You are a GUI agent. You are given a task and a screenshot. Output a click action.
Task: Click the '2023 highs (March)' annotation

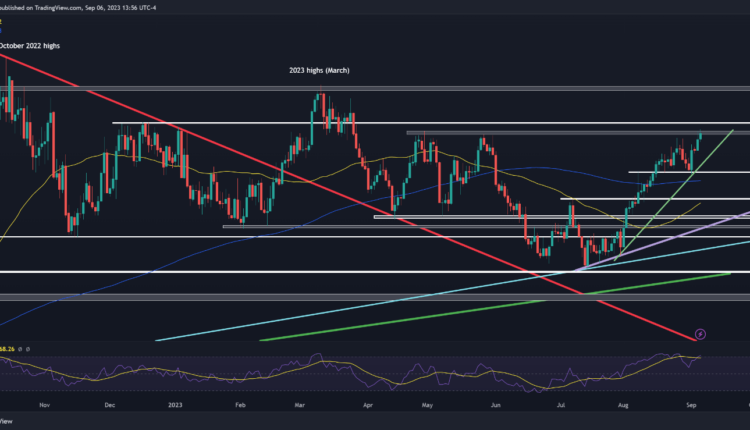(x=315, y=70)
